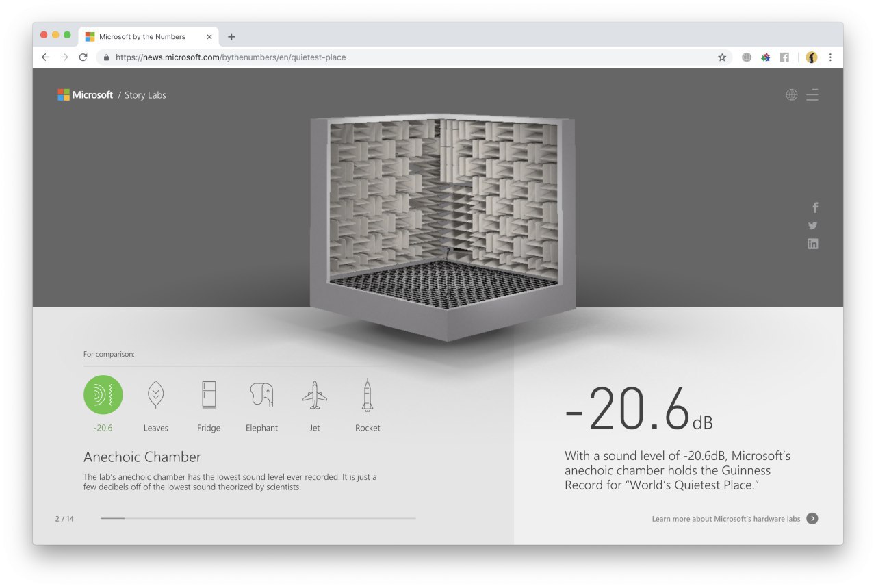Open the page language globe selector
The height and width of the screenshot is (588, 876).
[792, 95]
